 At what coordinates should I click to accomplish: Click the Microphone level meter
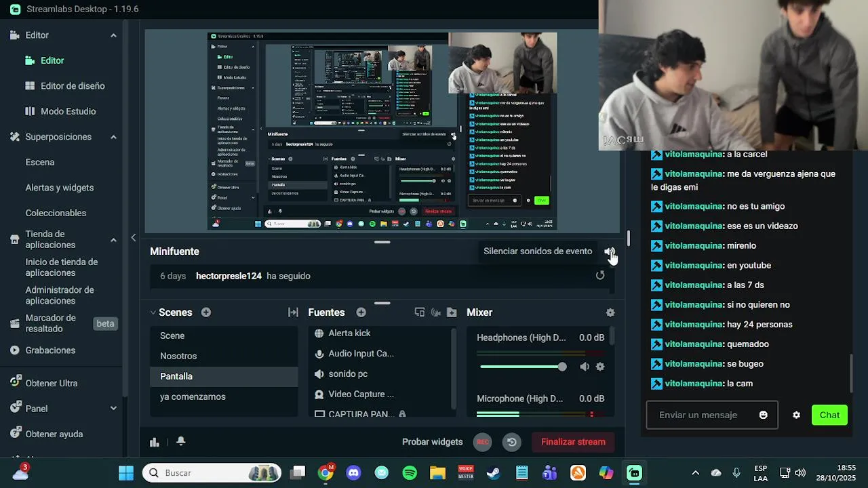(x=540, y=413)
